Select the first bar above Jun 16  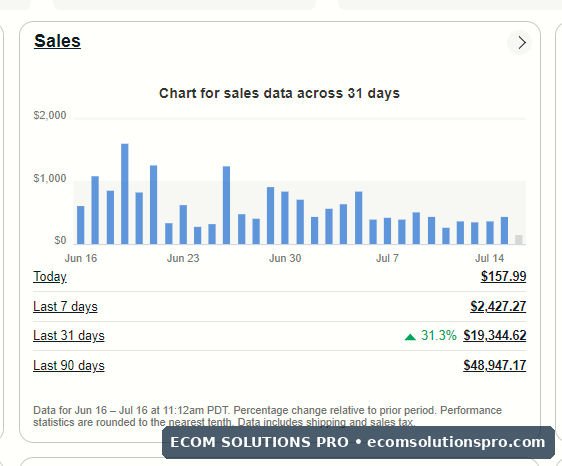point(81,225)
